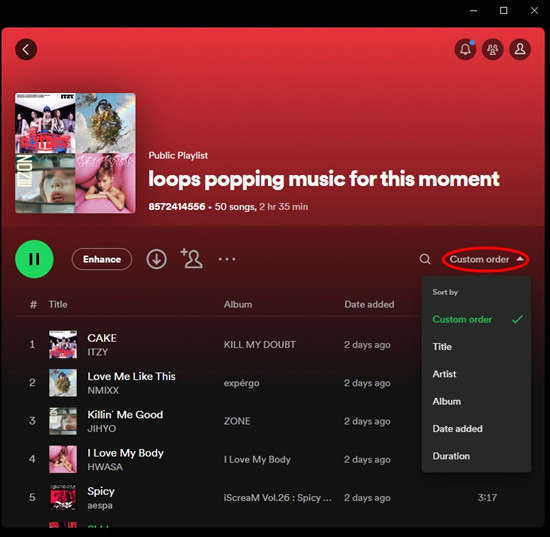Pause playback with the green button
Viewport: 550px width, 537px height.
34,259
